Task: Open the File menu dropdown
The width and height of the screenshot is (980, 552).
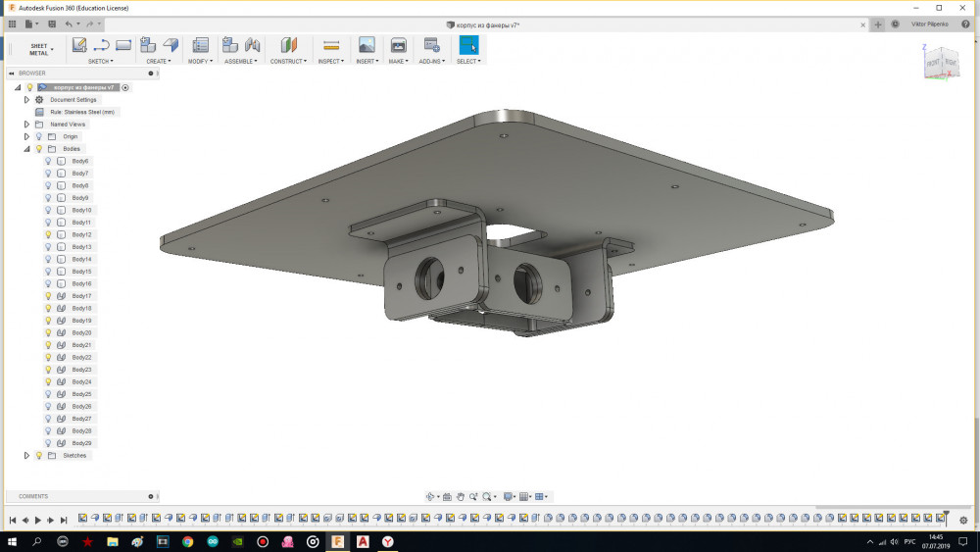Action: click(x=31, y=25)
